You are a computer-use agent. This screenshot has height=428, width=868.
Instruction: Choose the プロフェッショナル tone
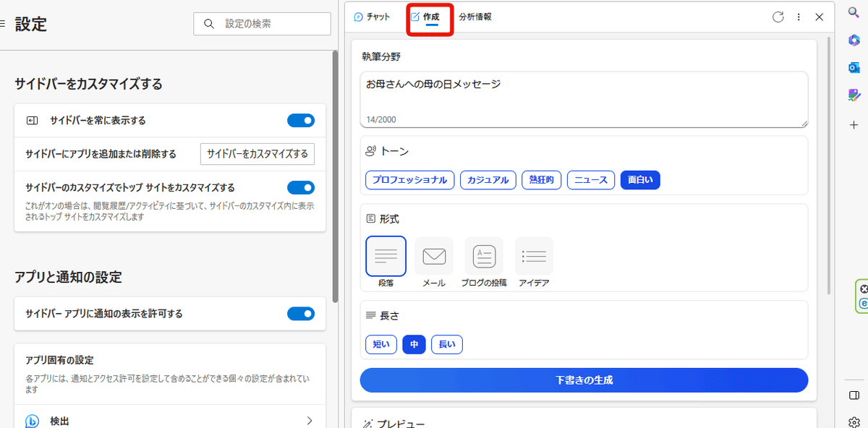[410, 180]
